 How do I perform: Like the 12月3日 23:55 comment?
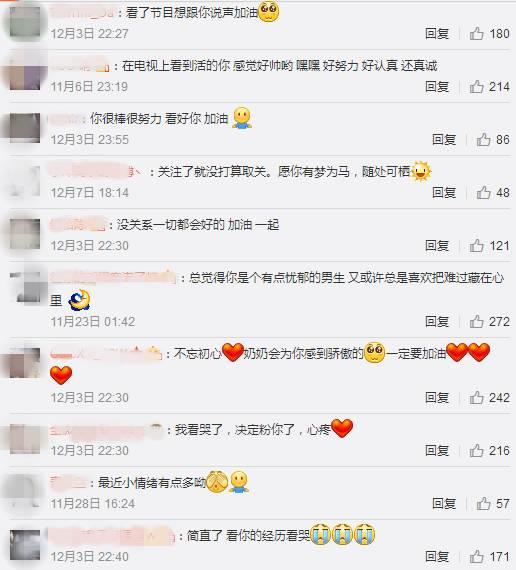tap(483, 139)
